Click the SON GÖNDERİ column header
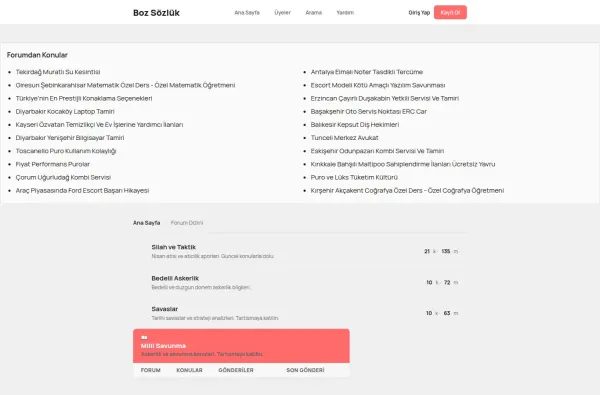This screenshot has height=395, width=600. point(305,370)
